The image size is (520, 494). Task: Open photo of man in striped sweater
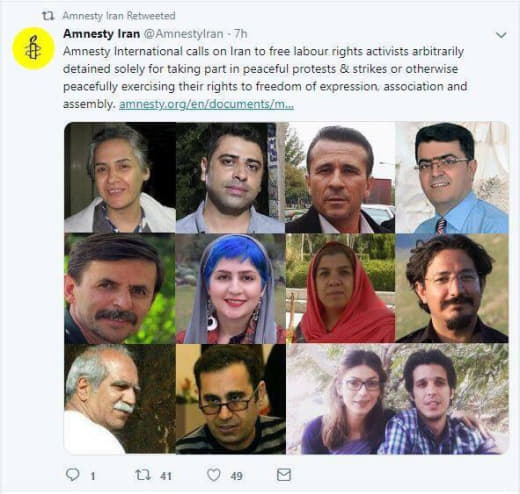tap(231, 399)
